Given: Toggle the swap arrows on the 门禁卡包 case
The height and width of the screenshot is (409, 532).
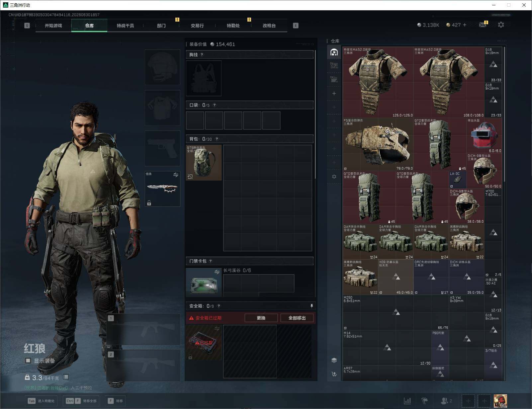Looking at the screenshot, I should click(x=217, y=272).
